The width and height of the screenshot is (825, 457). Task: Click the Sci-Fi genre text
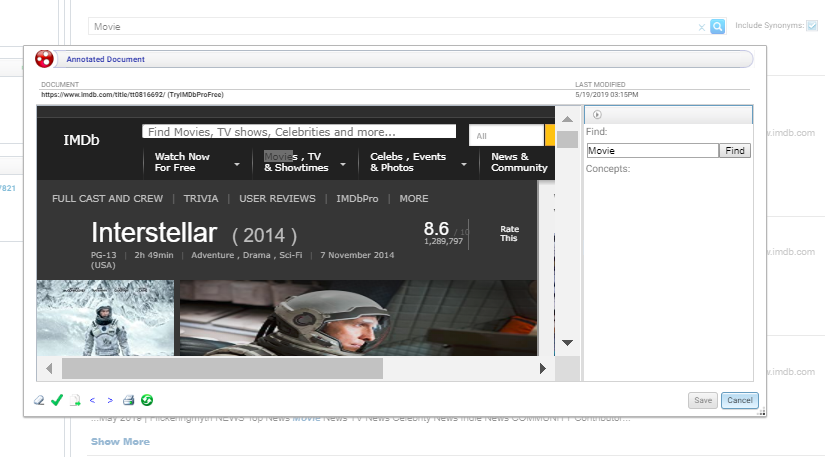click(x=290, y=255)
